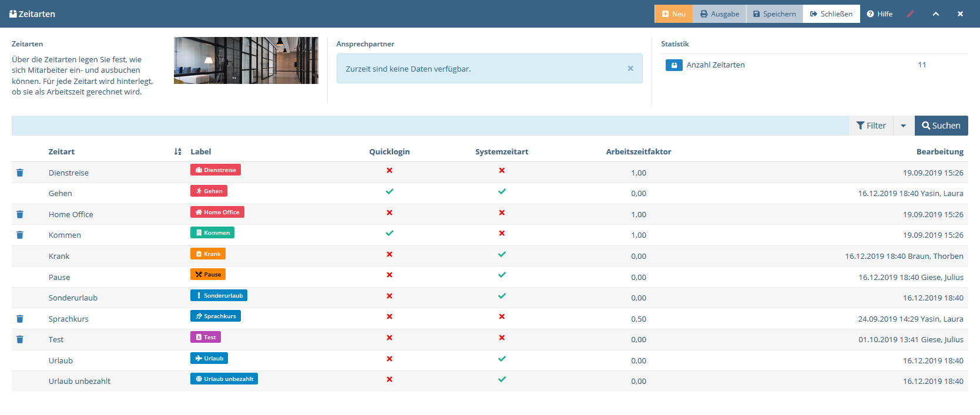Click the green Kommen label badge

(212, 232)
